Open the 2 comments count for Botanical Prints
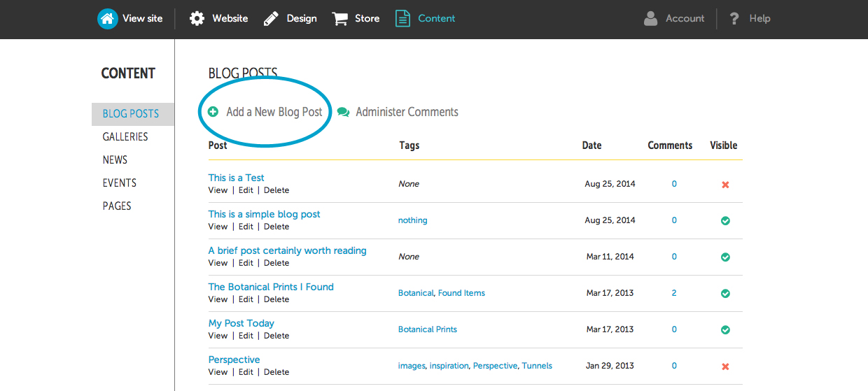 [x=674, y=293]
